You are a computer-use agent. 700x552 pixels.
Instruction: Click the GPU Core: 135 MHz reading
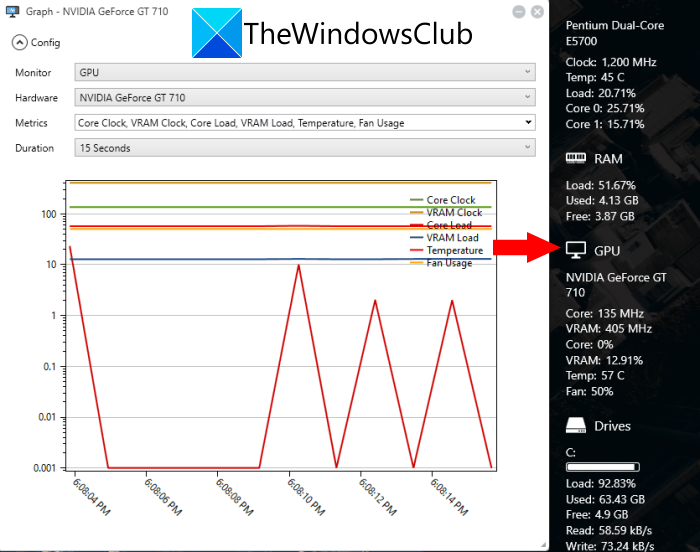point(604,314)
